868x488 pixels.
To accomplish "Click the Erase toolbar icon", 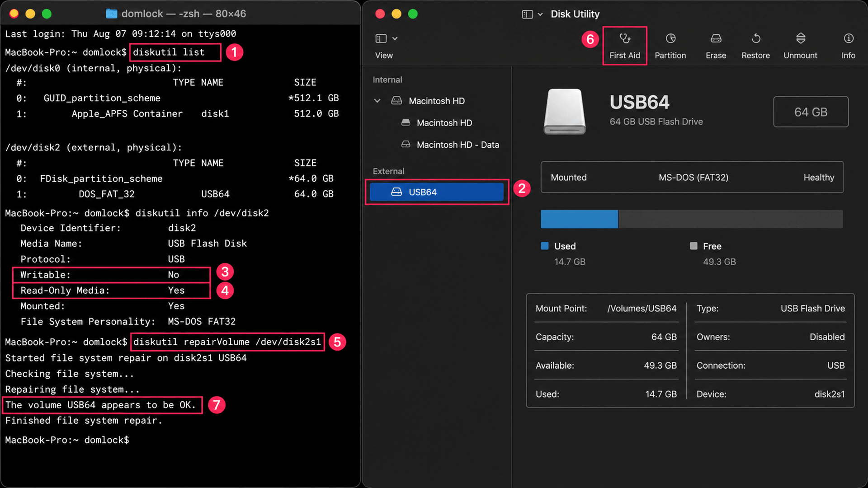I will coord(716,38).
